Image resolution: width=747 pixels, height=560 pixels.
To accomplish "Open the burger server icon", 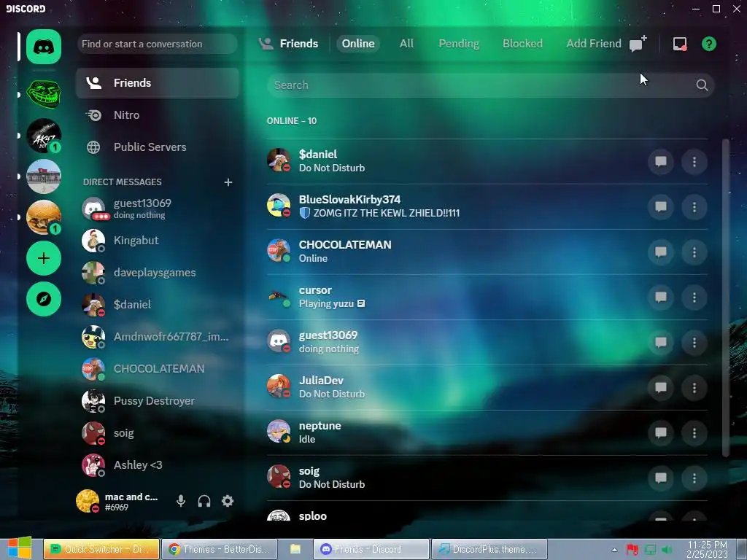I will point(43,217).
